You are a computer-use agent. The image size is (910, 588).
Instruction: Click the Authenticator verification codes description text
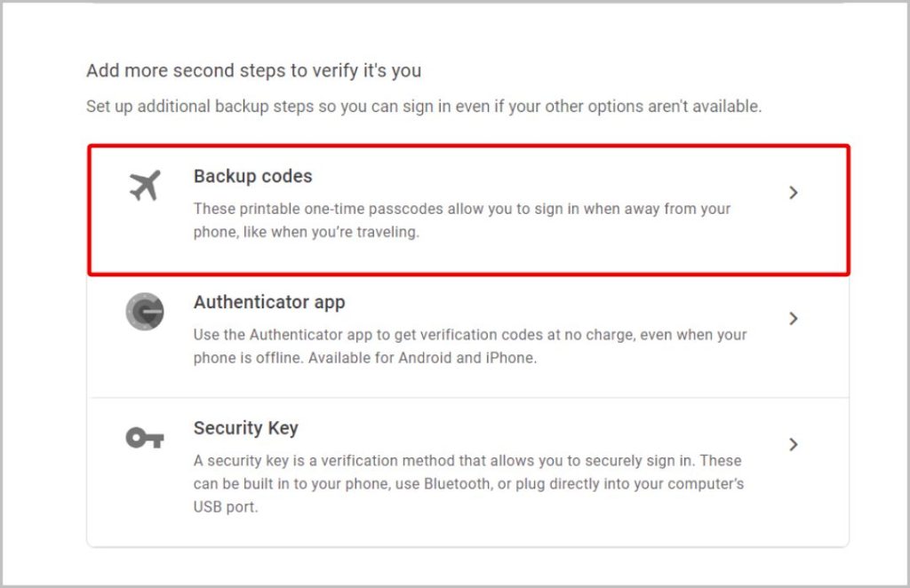[470, 346]
